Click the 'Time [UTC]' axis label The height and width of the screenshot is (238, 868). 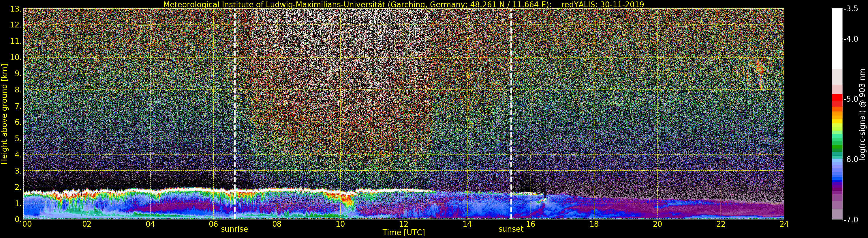click(x=404, y=233)
